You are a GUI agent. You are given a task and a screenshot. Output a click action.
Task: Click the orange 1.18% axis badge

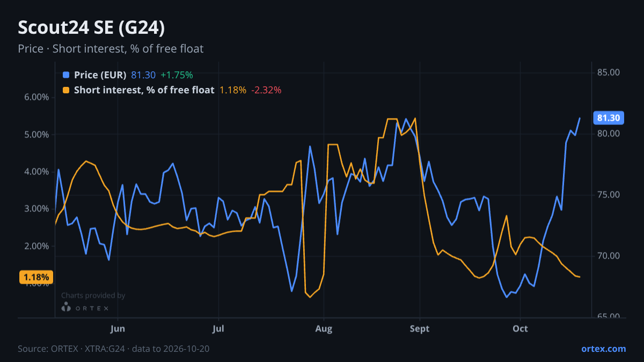coord(36,277)
